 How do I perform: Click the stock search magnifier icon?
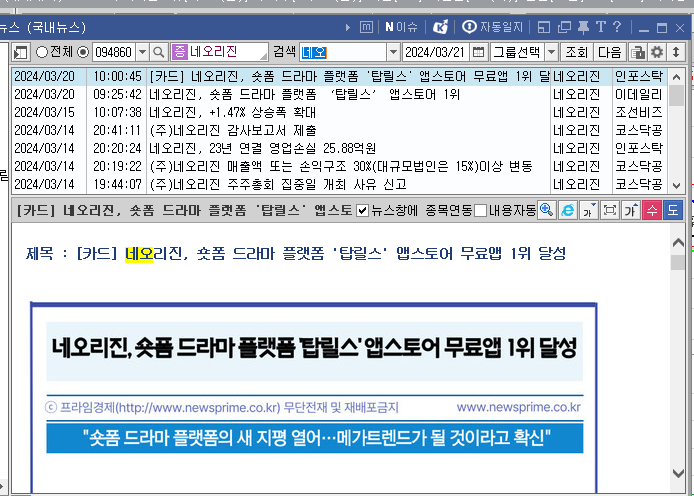point(159,52)
